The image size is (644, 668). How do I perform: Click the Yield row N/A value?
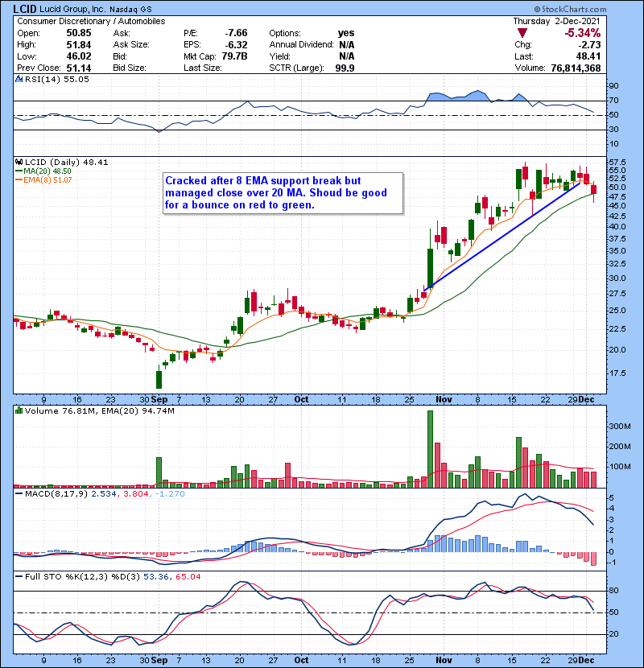coord(347,56)
